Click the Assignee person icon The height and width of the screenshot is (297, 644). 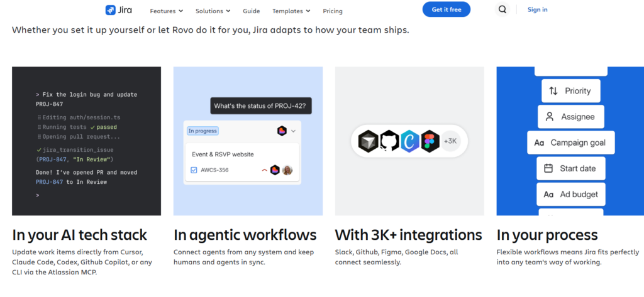550,117
